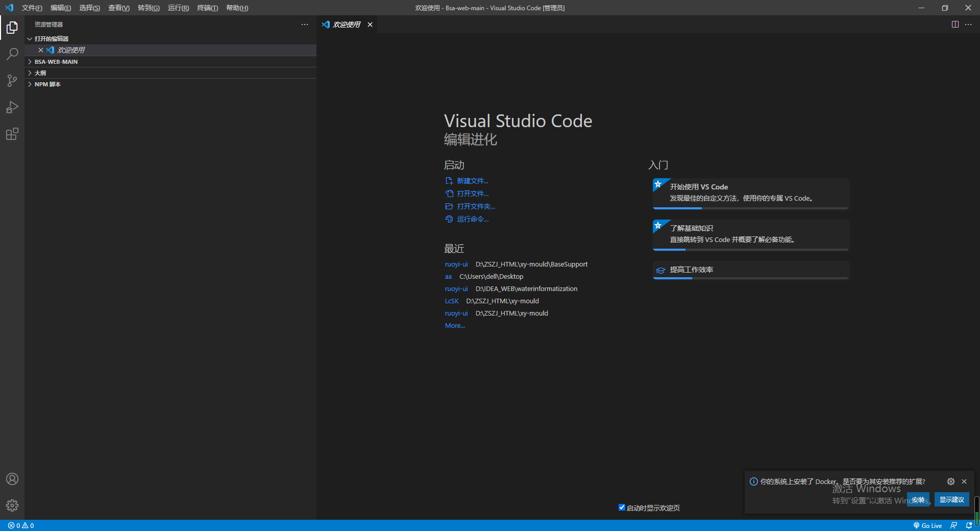Click the 打开文件夹 folder icon

point(449,206)
